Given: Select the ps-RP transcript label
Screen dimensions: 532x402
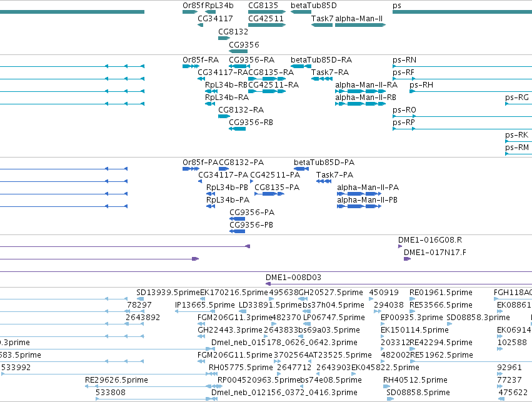Looking at the screenshot, I should (403, 123).
